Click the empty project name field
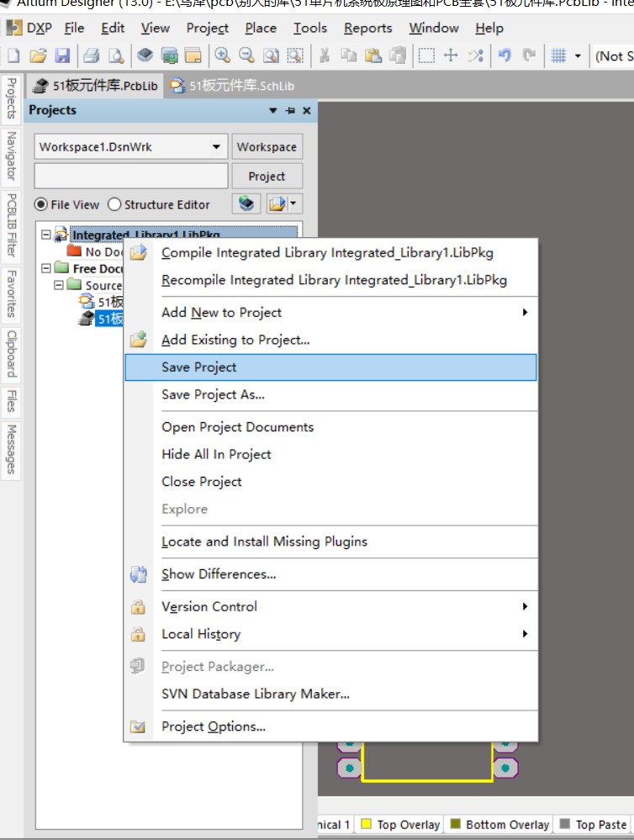 (x=131, y=176)
